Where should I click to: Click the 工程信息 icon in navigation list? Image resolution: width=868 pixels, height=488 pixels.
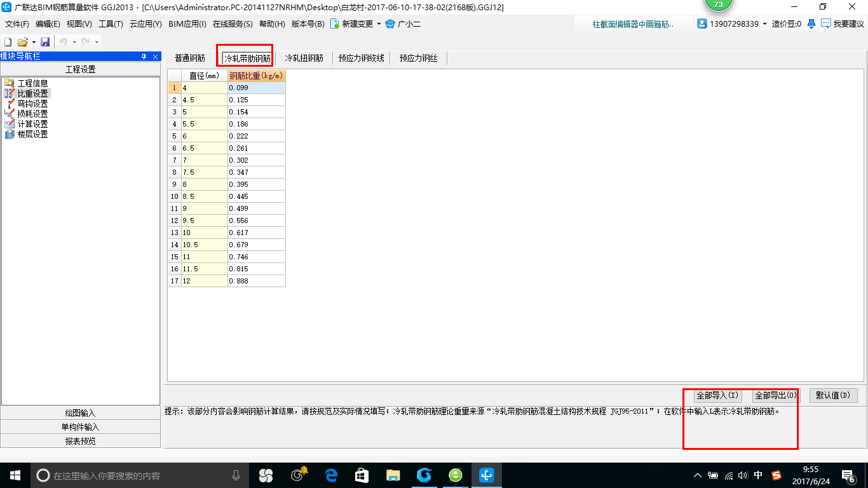[9, 83]
